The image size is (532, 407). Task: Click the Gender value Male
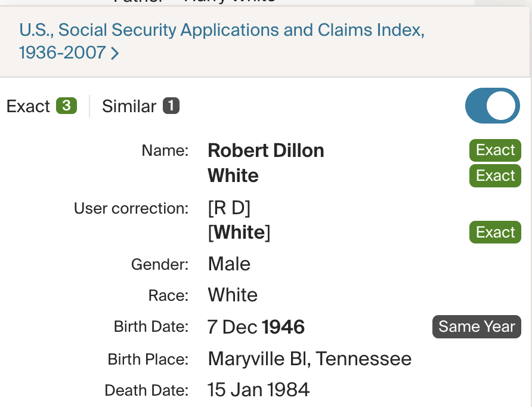[x=229, y=264]
